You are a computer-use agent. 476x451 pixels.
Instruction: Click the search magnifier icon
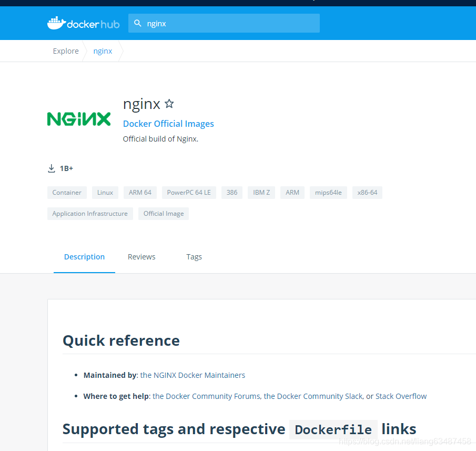137,23
